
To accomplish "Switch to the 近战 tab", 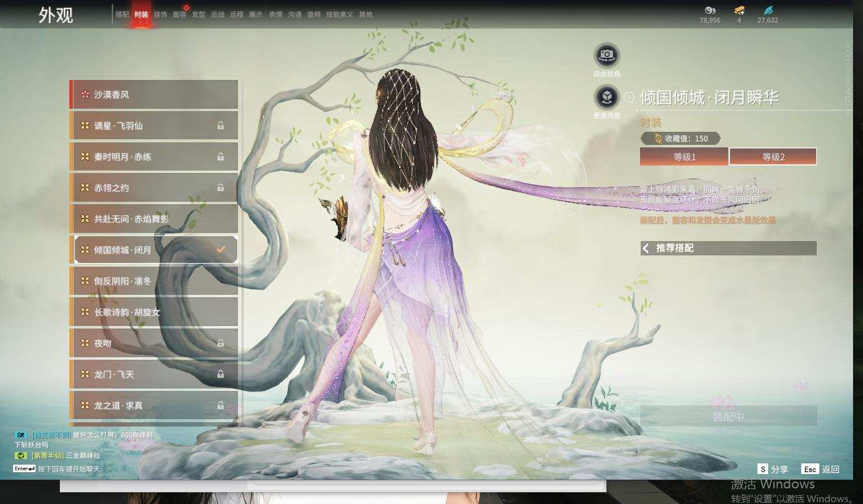I will [x=217, y=14].
